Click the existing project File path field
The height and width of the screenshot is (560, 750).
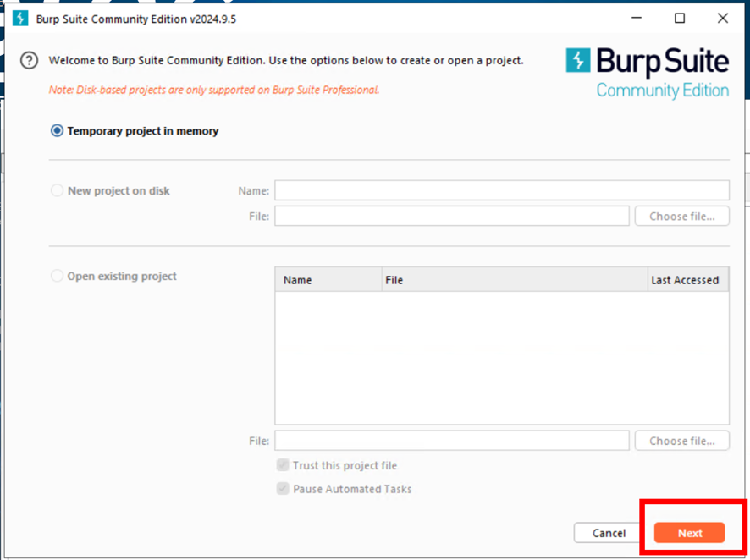(x=451, y=441)
